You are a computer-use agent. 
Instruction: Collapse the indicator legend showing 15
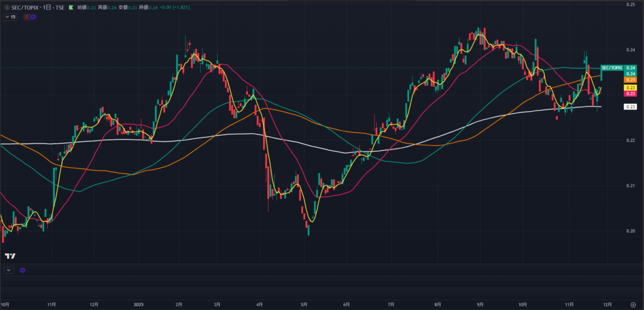pyautogui.click(x=6, y=17)
